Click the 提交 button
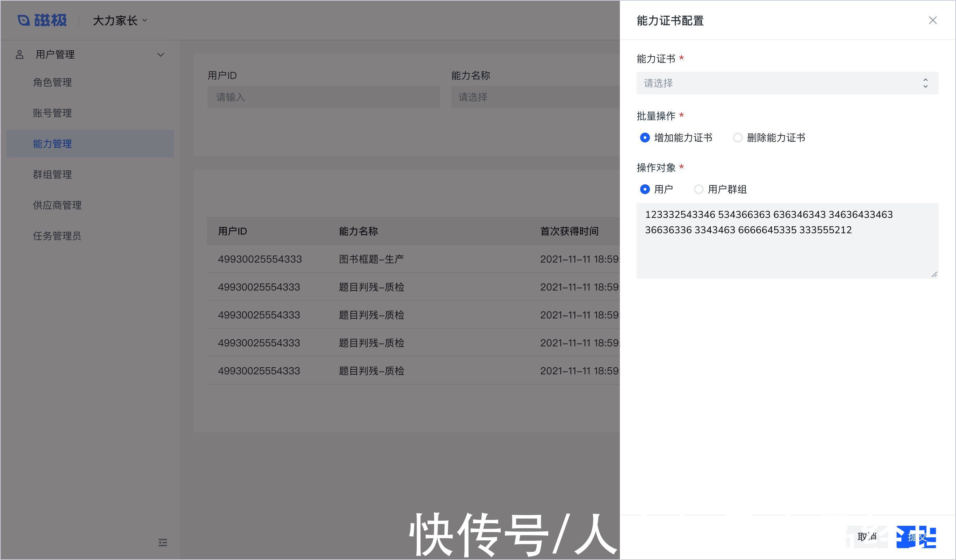This screenshot has height=560, width=956. [x=917, y=537]
